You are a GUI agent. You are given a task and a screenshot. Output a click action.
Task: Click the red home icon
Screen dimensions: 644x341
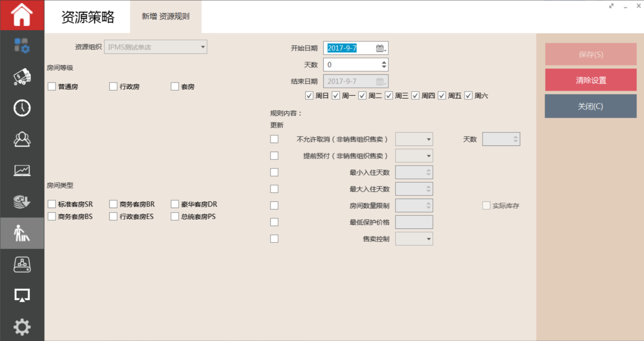tap(22, 15)
